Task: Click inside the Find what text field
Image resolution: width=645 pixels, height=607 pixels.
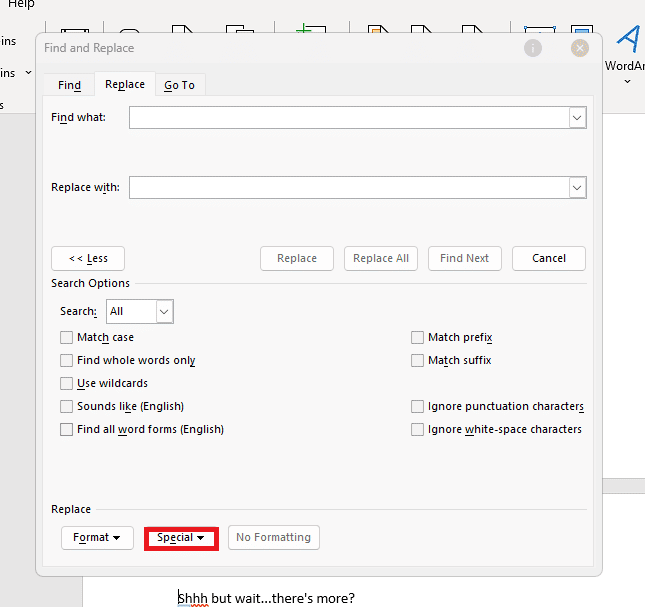Action: tap(348, 118)
